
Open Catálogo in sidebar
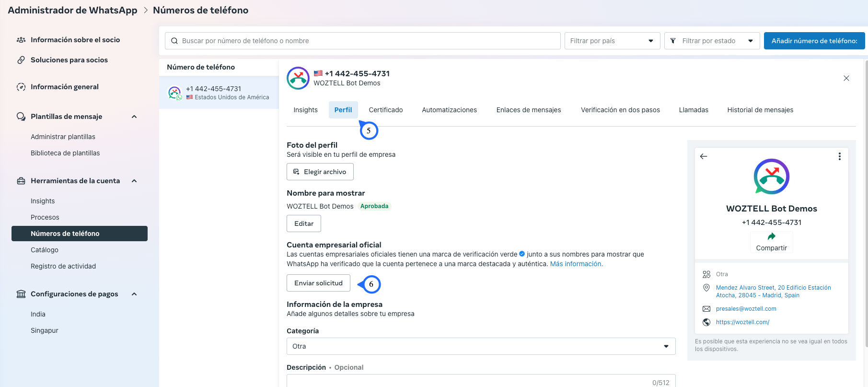[45, 250]
